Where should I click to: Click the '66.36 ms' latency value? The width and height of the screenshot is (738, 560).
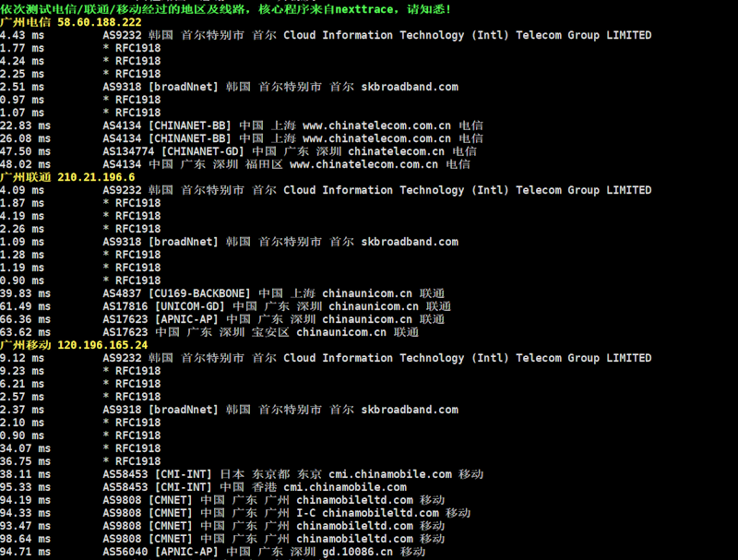(26, 319)
